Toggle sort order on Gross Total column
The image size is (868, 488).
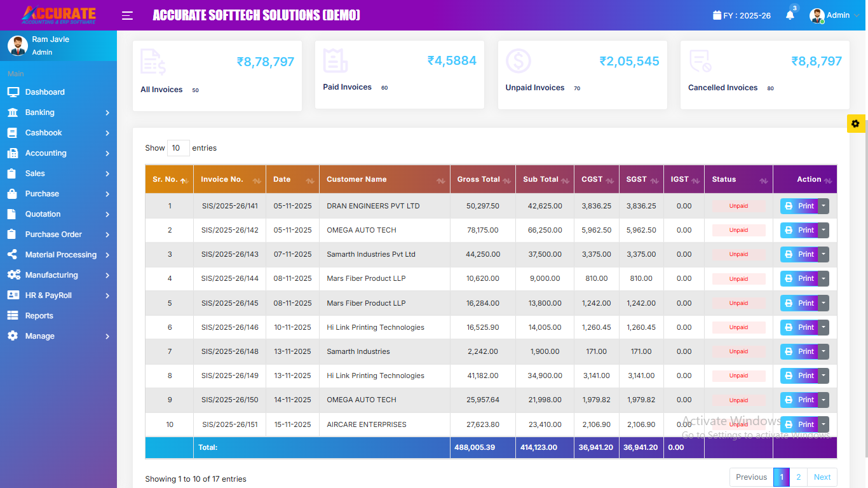pos(482,179)
